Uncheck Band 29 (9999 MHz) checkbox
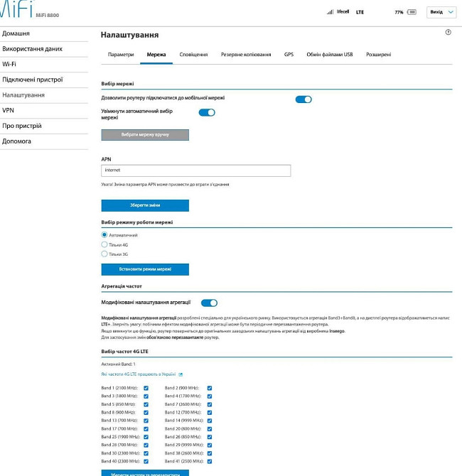 pos(210,445)
